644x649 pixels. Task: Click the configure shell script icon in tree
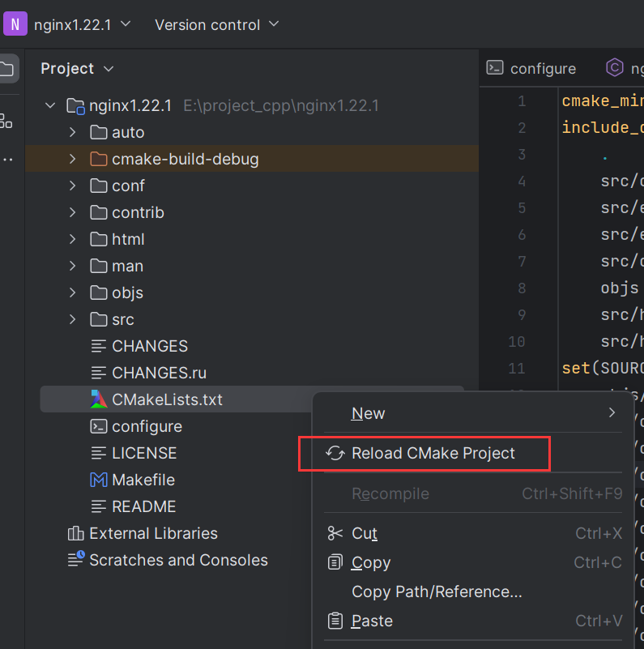[99, 426]
